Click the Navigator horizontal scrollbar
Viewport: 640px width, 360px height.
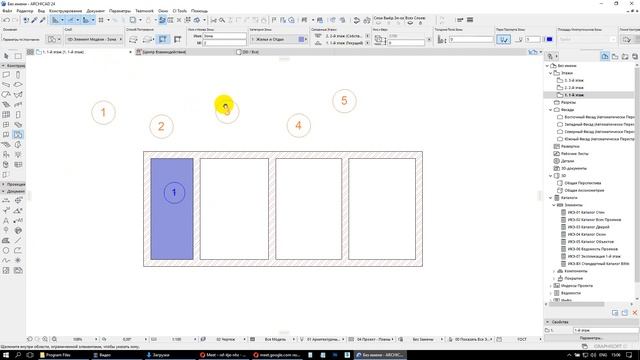576,304
